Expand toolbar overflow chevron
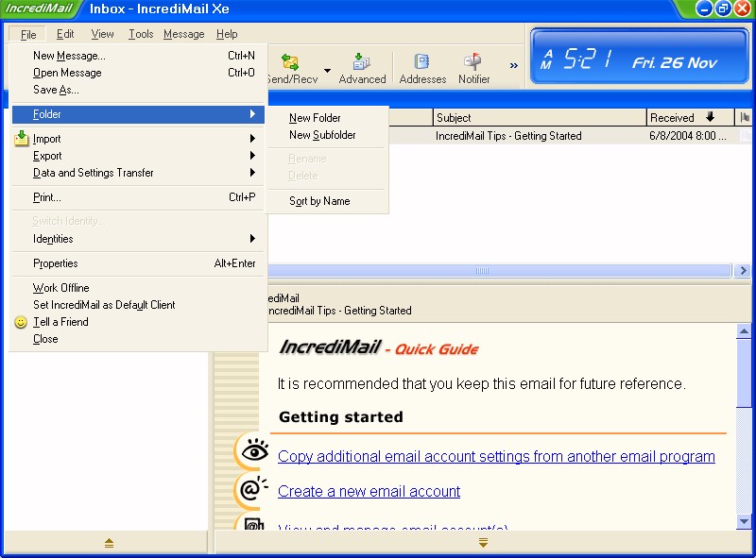Viewport: 756px width, 558px height. click(514, 66)
